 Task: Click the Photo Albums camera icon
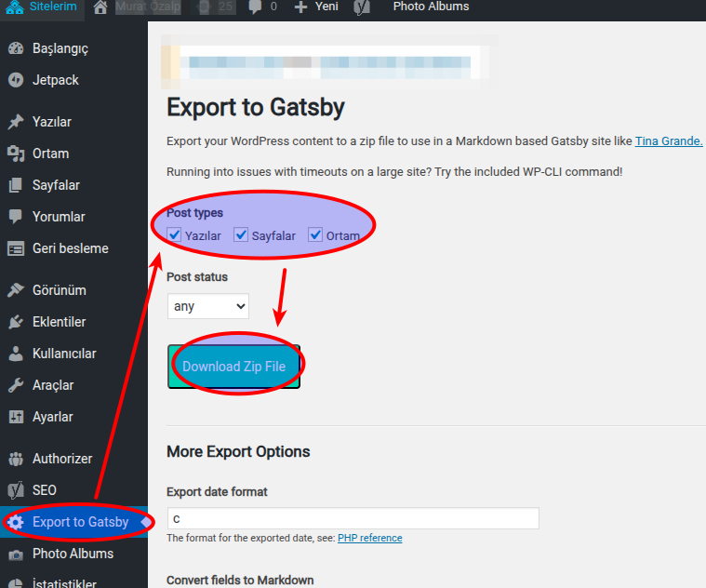pyautogui.click(x=16, y=554)
